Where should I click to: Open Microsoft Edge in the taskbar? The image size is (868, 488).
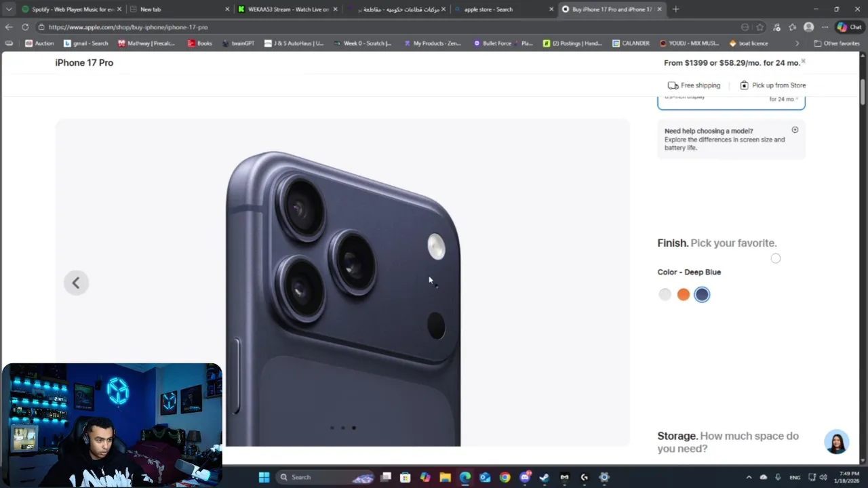point(465,477)
